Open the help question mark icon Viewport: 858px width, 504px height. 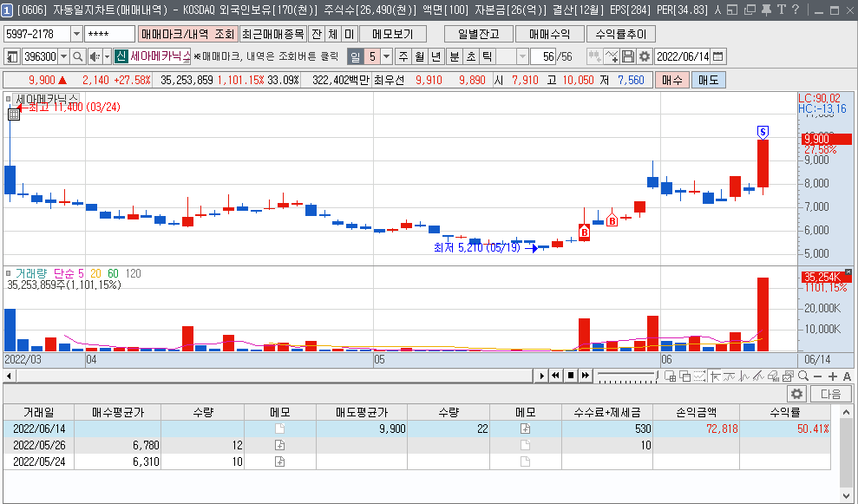(x=795, y=10)
